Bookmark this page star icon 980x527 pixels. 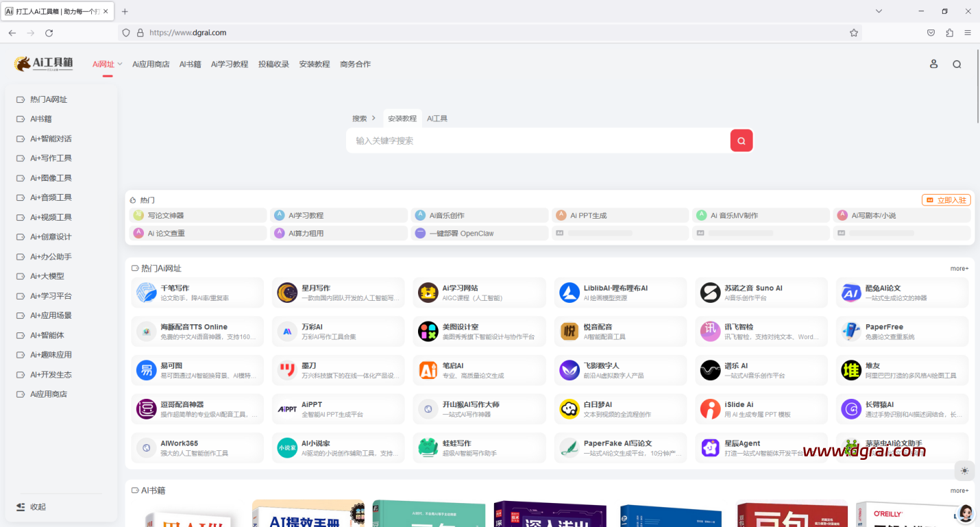pos(854,32)
